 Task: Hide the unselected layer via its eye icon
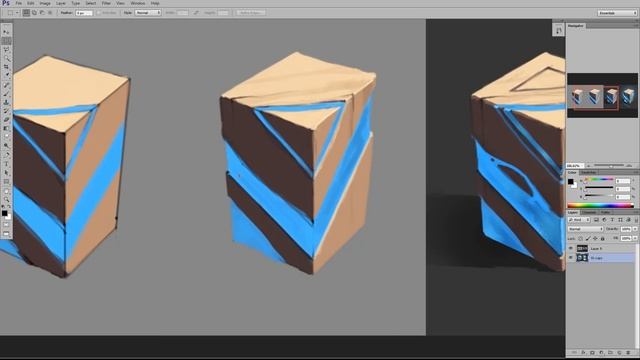(571, 248)
